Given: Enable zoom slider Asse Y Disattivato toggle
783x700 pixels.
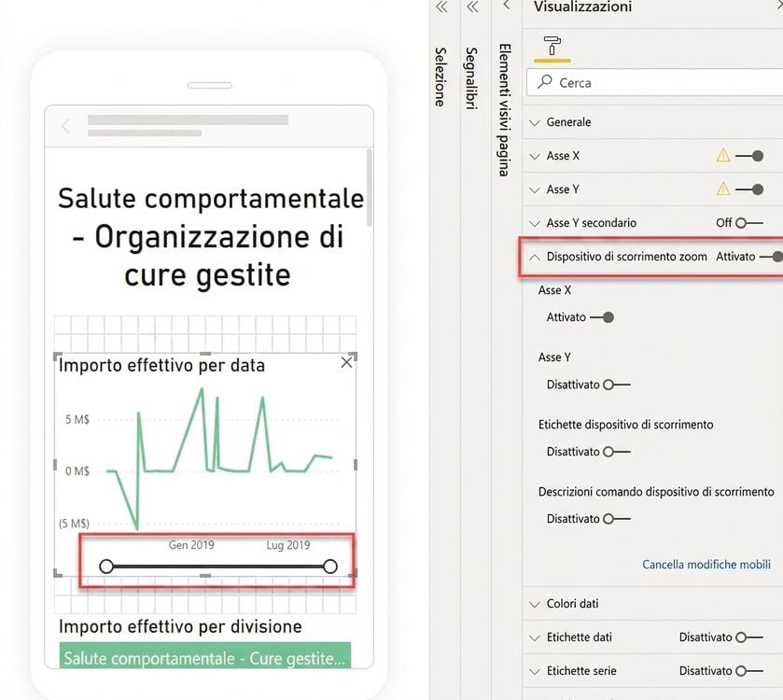Looking at the screenshot, I should pos(617,385).
